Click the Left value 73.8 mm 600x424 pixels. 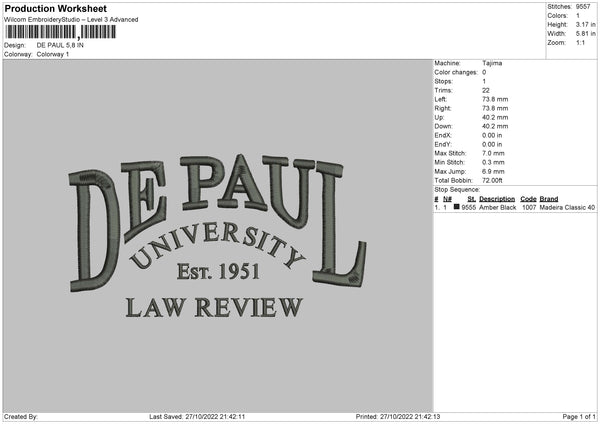pos(495,99)
